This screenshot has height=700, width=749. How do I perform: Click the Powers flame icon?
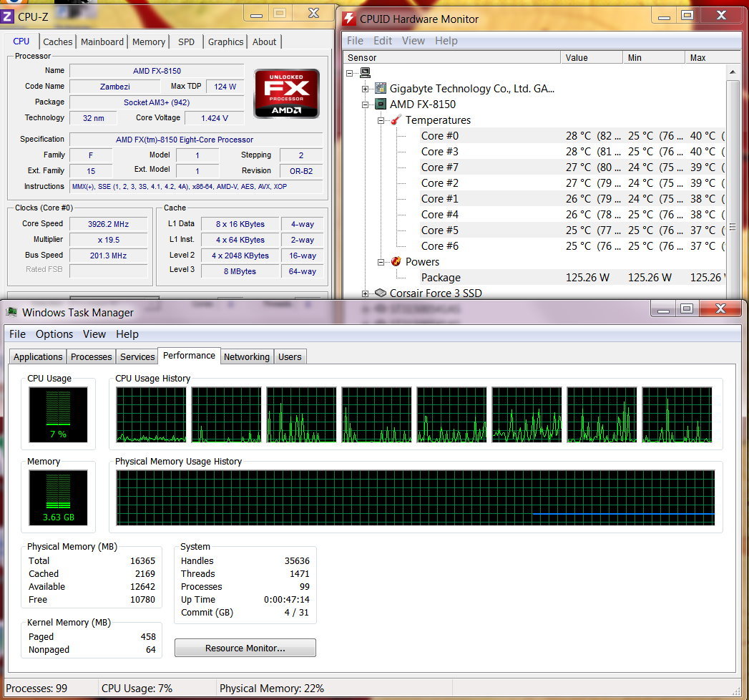pyautogui.click(x=396, y=261)
